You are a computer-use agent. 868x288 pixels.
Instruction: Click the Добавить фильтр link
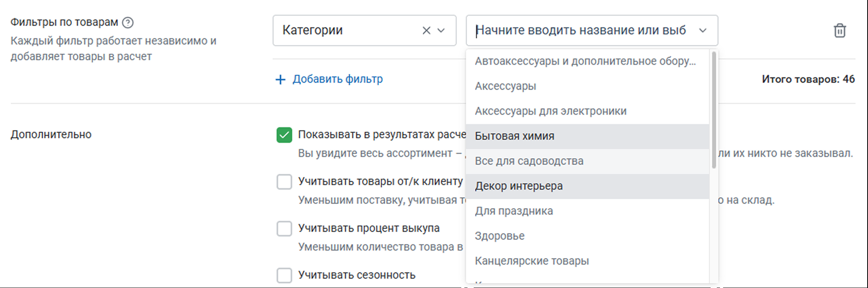(x=337, y=79)
